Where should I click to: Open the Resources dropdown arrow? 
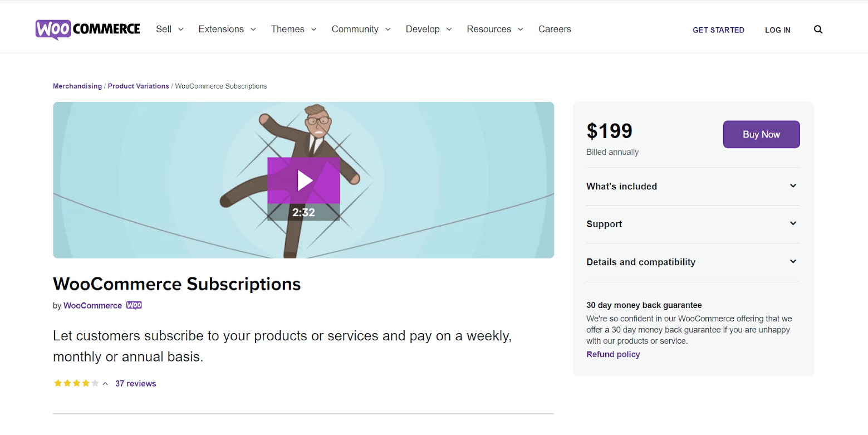(x=521, y=30)
